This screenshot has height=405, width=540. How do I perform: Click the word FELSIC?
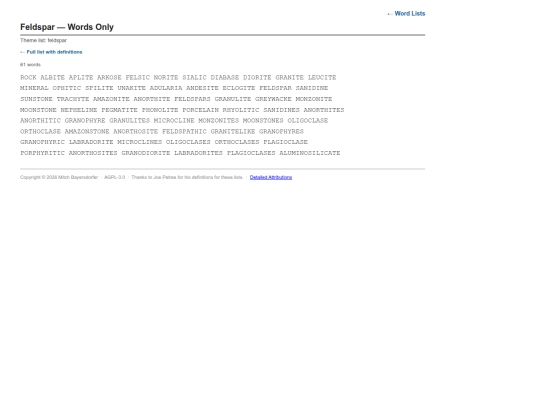[138, 77]
